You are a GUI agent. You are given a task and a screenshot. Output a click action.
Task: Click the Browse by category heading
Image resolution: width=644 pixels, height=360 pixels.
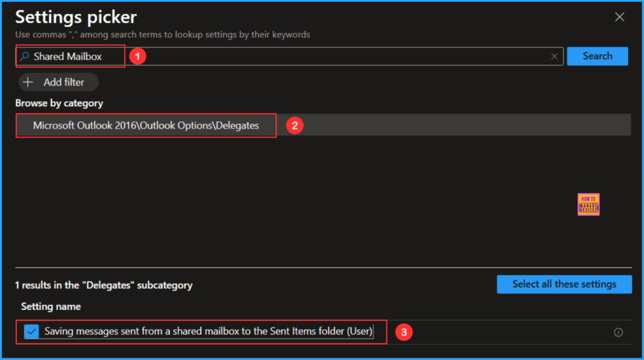tap(59, 103)
